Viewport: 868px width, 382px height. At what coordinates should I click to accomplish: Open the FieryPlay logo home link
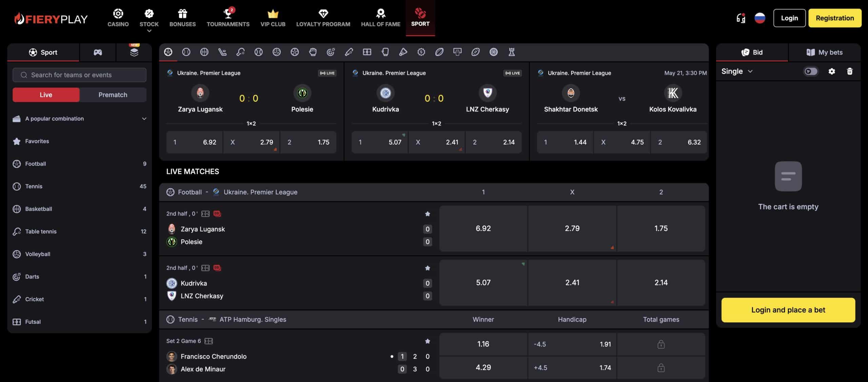[51, 19]
